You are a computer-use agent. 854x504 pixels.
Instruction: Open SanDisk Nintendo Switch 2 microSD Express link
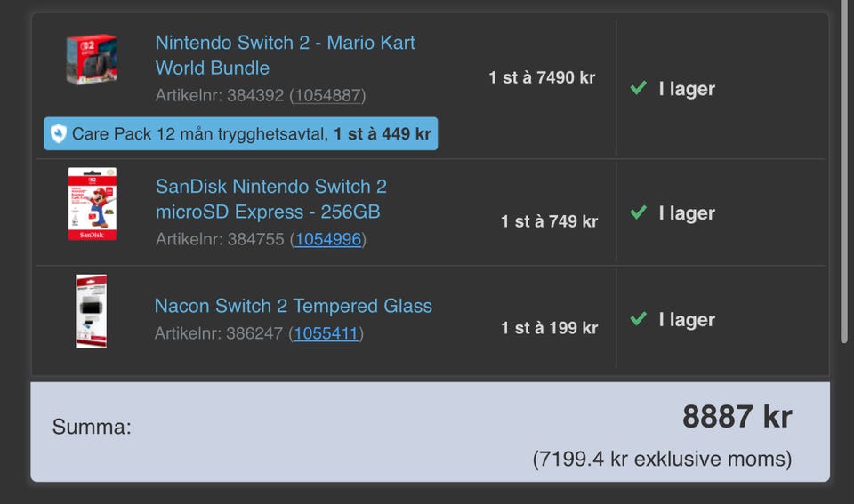[x=270, y=199]
